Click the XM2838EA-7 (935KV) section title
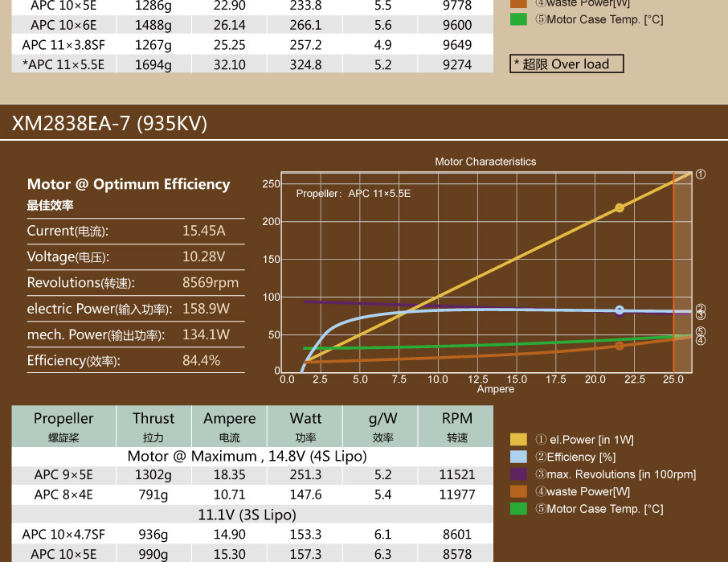Image resolution: width=728 pixels, height=562 pixels. (x=109, y=124)
